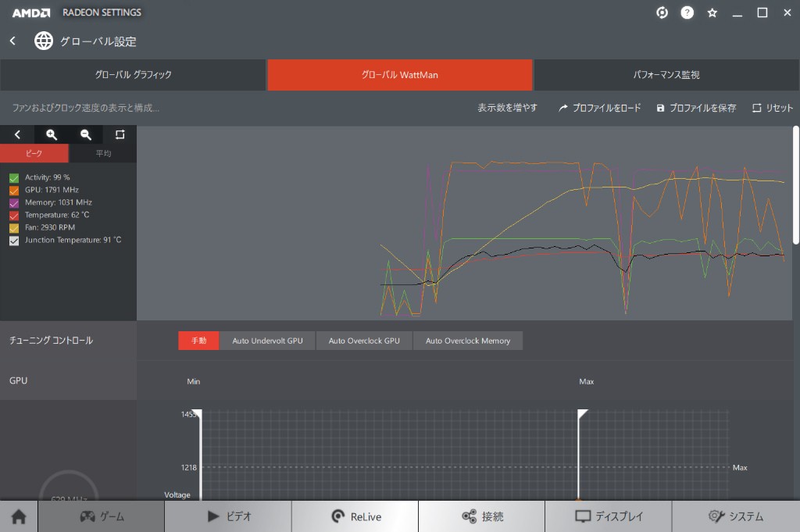Click the Min frequency slider handle

pyautogui.click(x=200, y=454)
